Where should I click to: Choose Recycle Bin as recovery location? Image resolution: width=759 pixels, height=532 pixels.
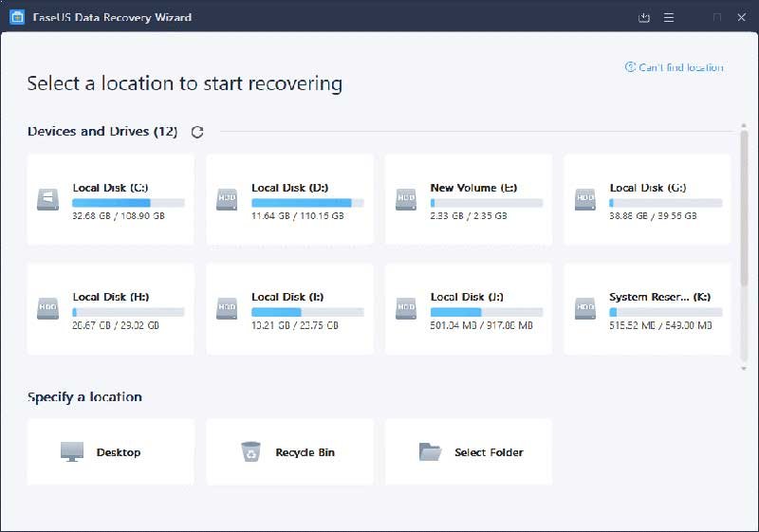coord(290,451)
